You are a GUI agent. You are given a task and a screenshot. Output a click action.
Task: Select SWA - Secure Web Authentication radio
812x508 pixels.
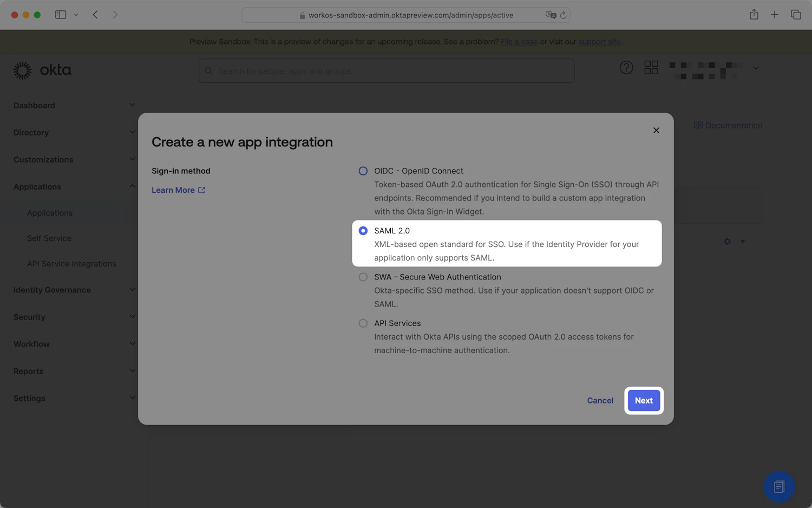click(x=363, y=277)
